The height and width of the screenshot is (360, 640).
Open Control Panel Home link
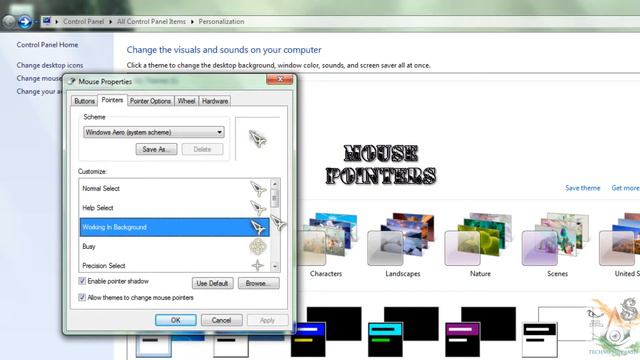click(x=47, y=45)
